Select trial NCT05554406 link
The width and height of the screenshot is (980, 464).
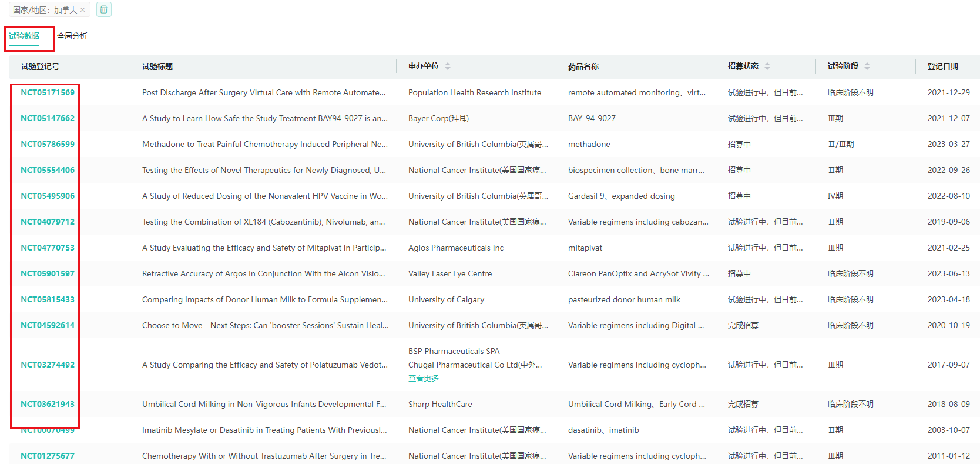tap(48, 170)
